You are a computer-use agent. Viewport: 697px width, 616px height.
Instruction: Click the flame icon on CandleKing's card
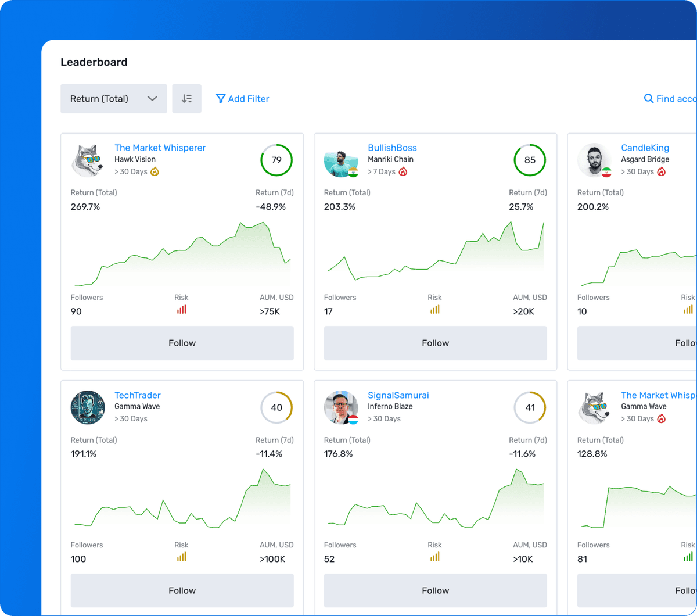coord(662,171)
